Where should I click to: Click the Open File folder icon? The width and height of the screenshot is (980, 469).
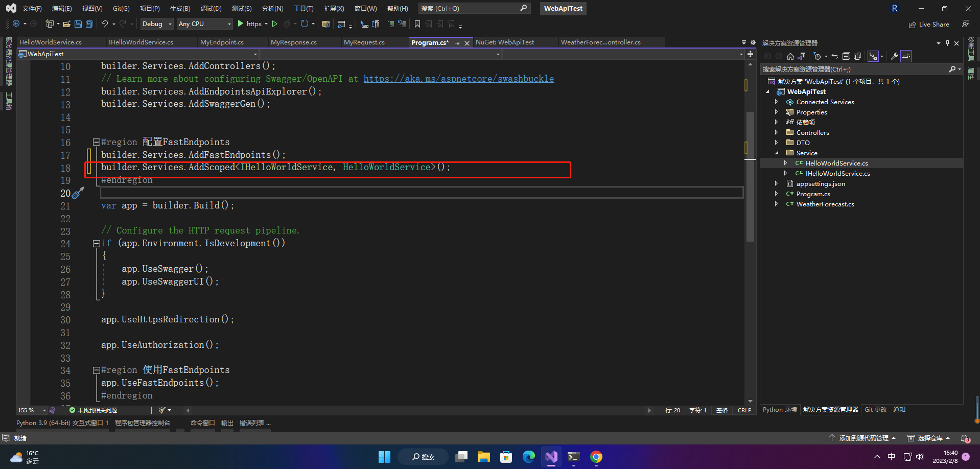(x=67, y=24)
